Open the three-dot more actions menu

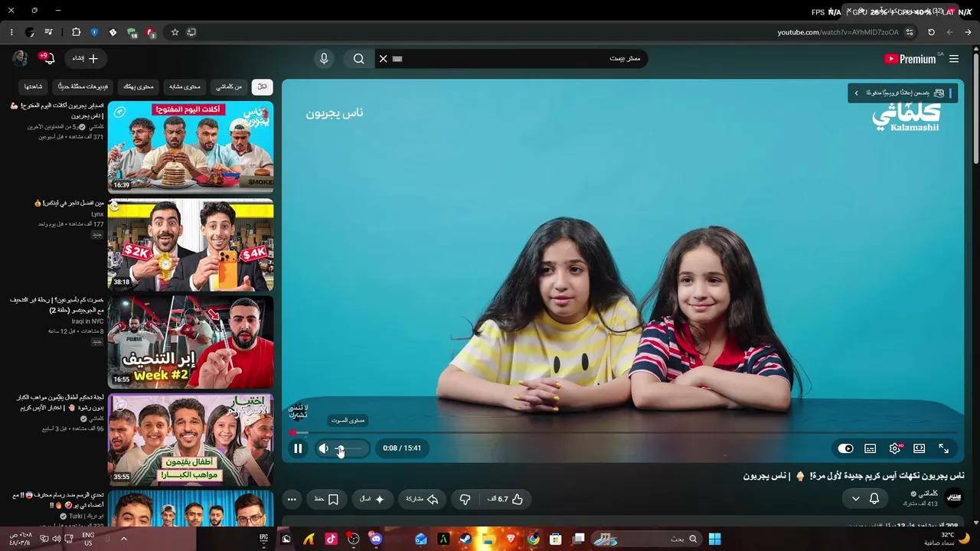[x=292, y=499]
